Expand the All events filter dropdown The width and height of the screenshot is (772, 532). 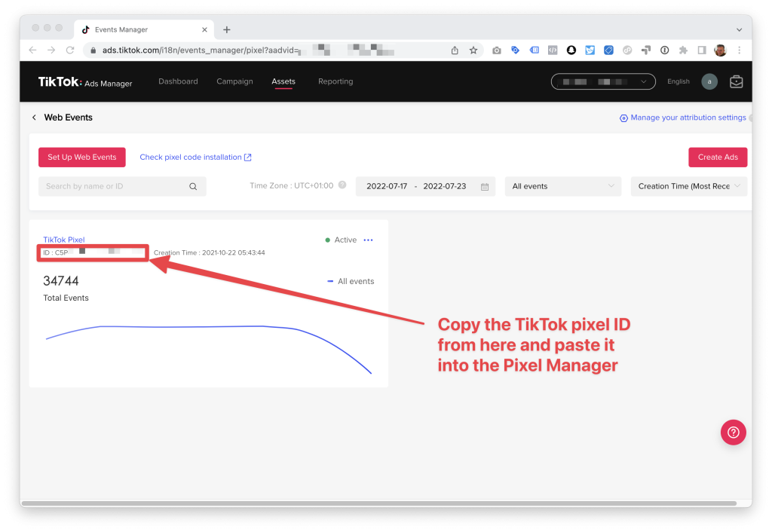coord(562,186)
